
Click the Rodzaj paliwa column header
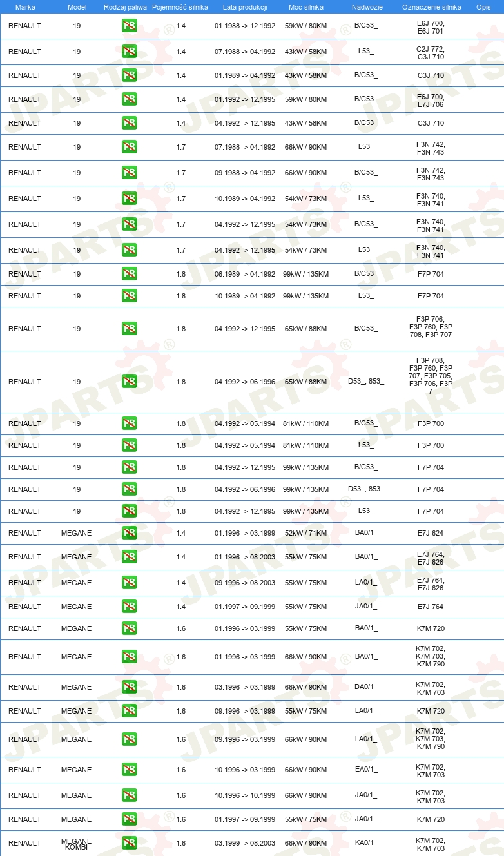point(124,7)
